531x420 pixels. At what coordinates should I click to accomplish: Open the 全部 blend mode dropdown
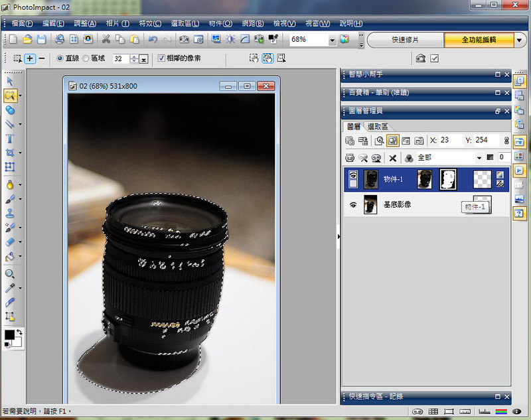(479, 158)
